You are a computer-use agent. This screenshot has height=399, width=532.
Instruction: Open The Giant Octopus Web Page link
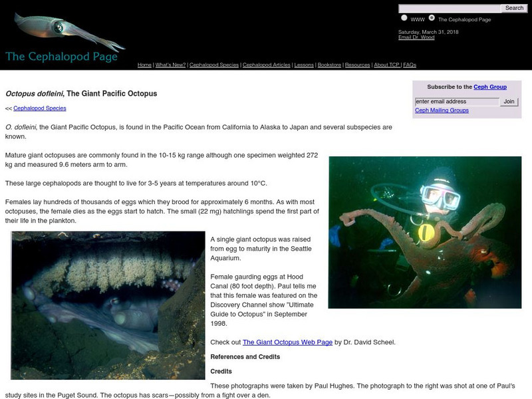[286, 342]
